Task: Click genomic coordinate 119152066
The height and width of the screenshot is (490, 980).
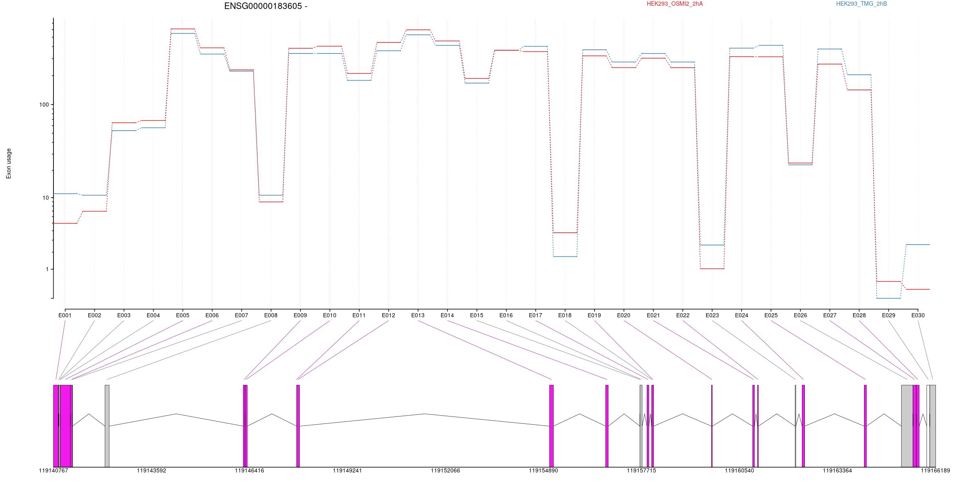Action: pyautogui.click(x=445, y=470)
